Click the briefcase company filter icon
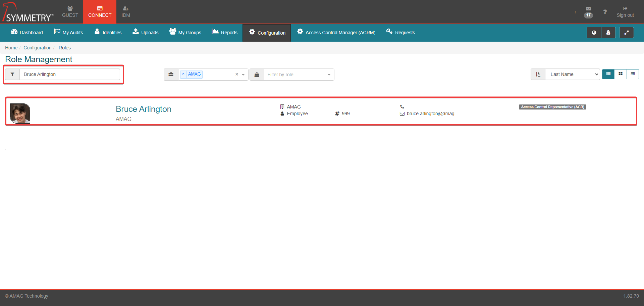 (x=171, y=75)
